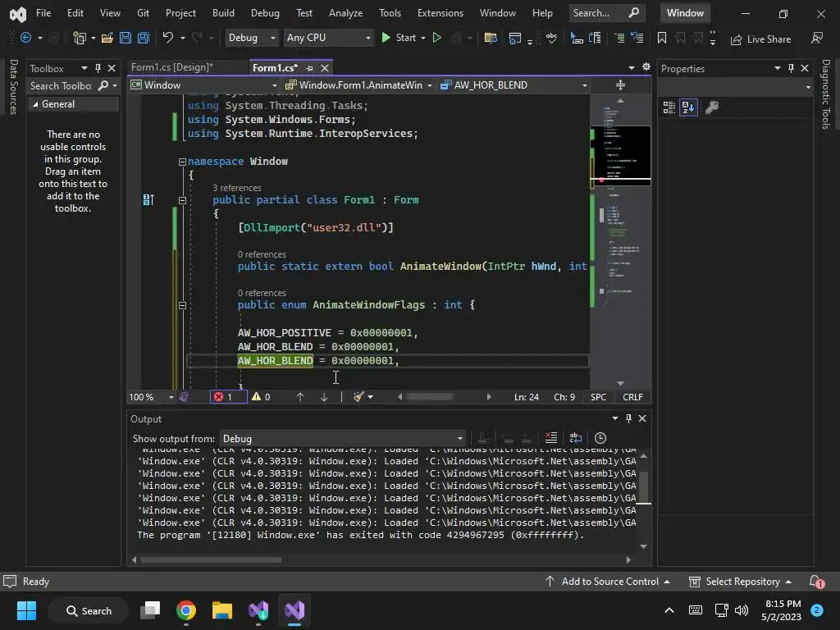Open the File menu
840x630 pixels.
(x=43, y=13)
